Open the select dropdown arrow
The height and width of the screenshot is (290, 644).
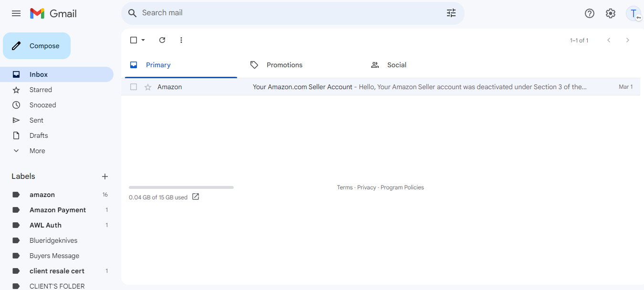[143, 40]
